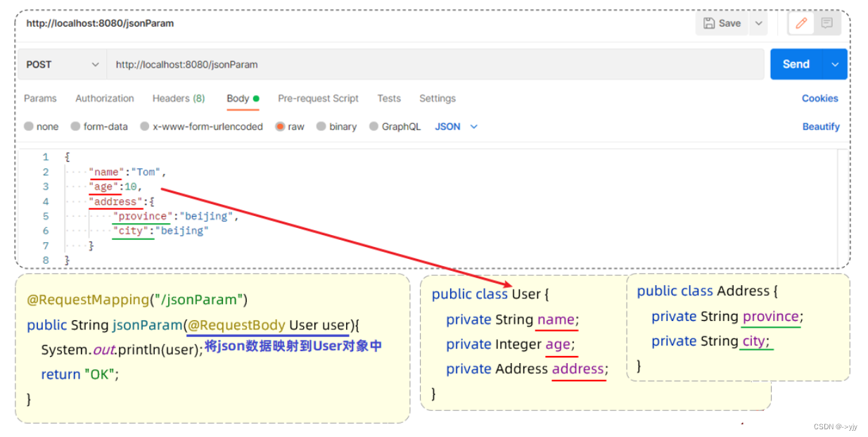Click the private String city field

click(712, 341)
